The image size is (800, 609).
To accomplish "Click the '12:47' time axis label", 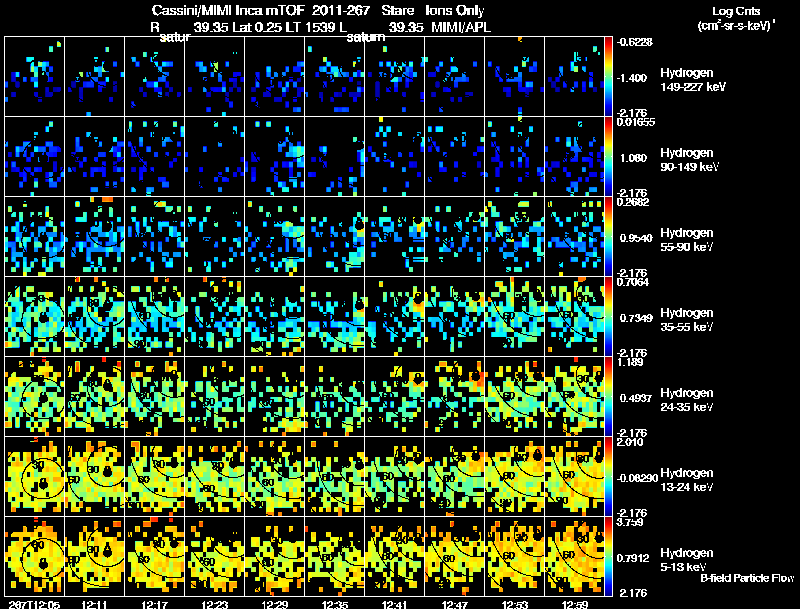I will [x=455, y=604].
